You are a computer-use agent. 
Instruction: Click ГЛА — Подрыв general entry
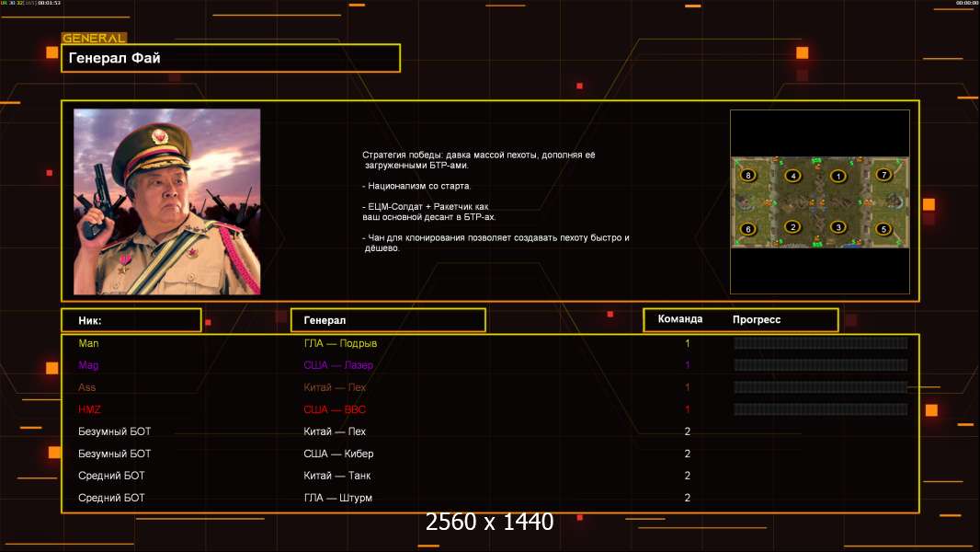(x=340, y=343)
